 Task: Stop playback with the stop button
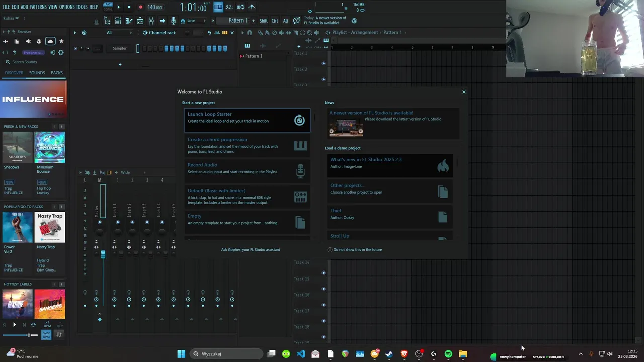(129, 7)
